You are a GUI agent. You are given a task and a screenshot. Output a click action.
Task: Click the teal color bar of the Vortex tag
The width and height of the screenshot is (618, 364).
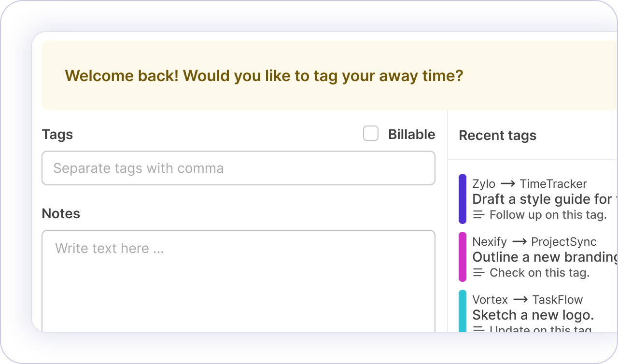point(462,311)
